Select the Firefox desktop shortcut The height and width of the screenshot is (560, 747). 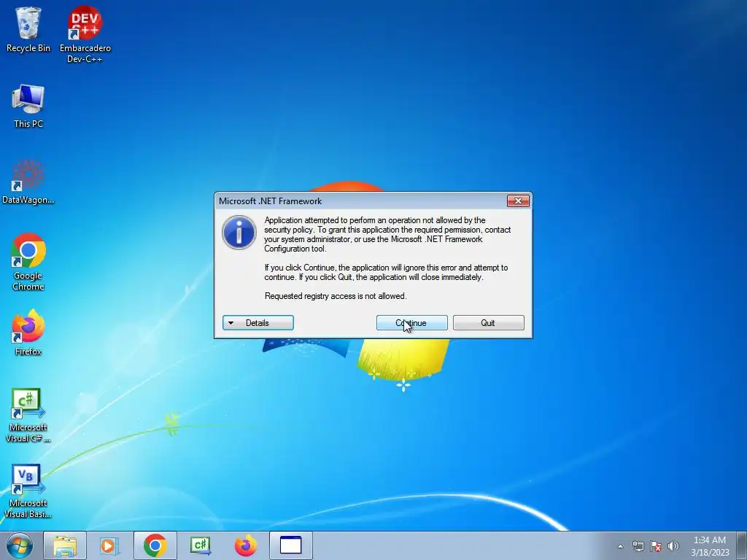28,332
